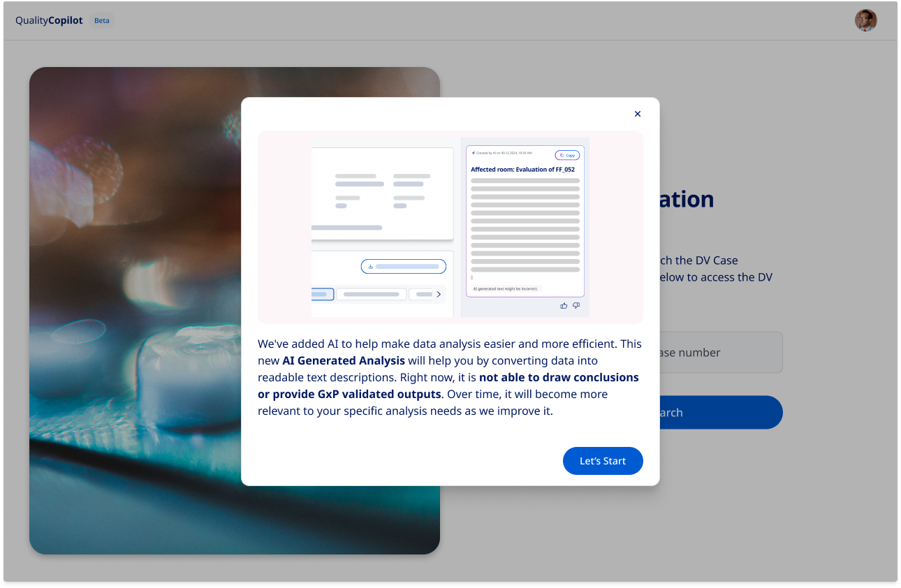Click the bold 'AI Generated Analysis' text
Screen dimensions: 901x588
344,360
